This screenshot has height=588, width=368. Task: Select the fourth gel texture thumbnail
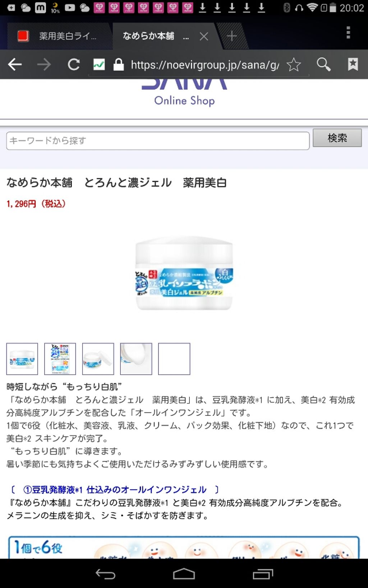pos(136,359)
